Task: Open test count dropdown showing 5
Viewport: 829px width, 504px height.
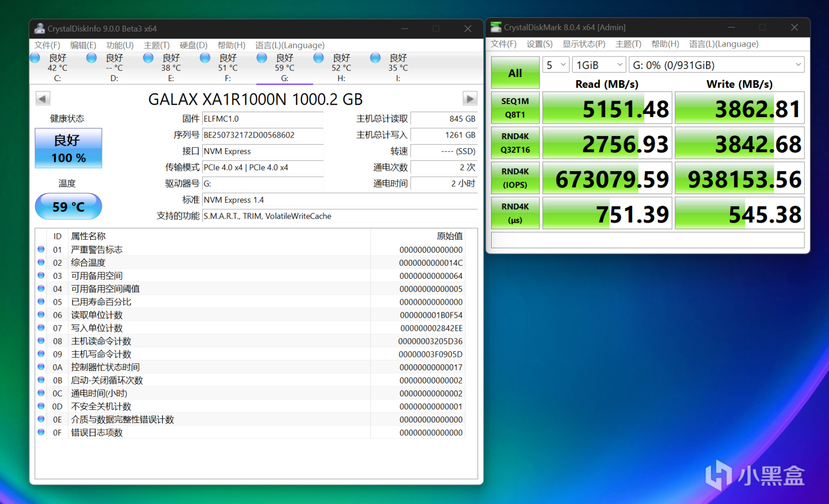Action: (x=556, y=65)
